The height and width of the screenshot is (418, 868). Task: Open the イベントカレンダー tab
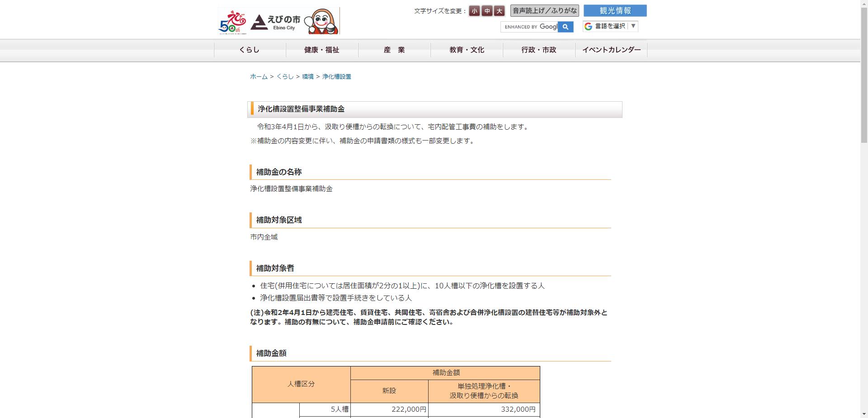(611, 50)
